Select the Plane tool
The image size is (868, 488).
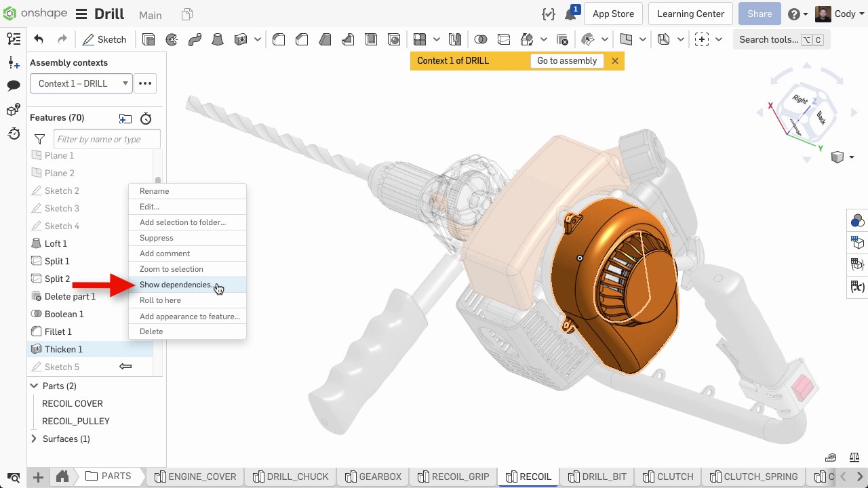[x=626, y=39]
